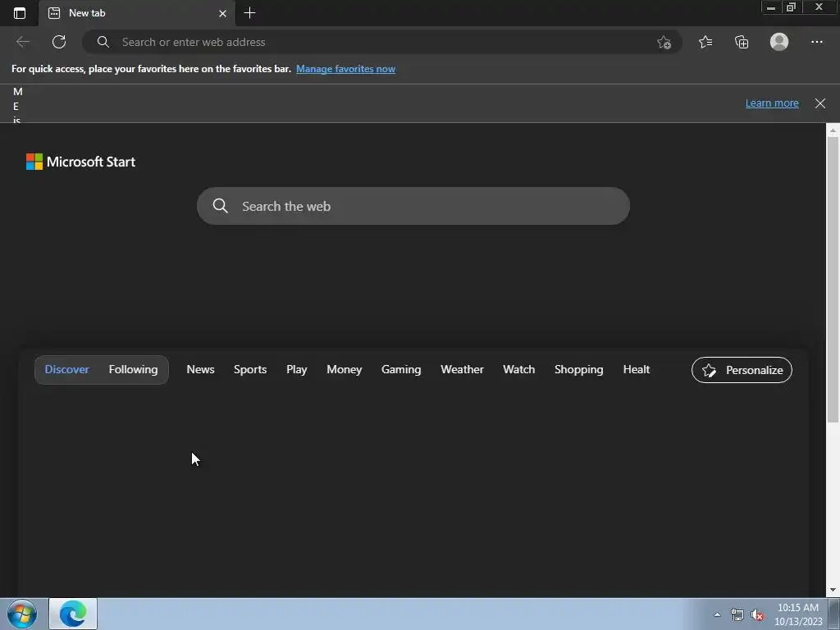Screen dimensions: 840x630
Task: Go back with the back arrow
Action: coord(23,42)
